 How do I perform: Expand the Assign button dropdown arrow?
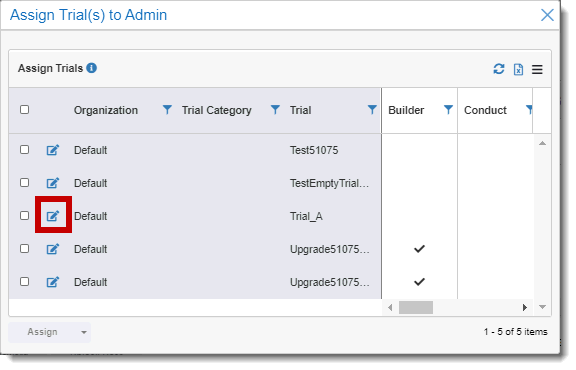click(x=84, y=333)
